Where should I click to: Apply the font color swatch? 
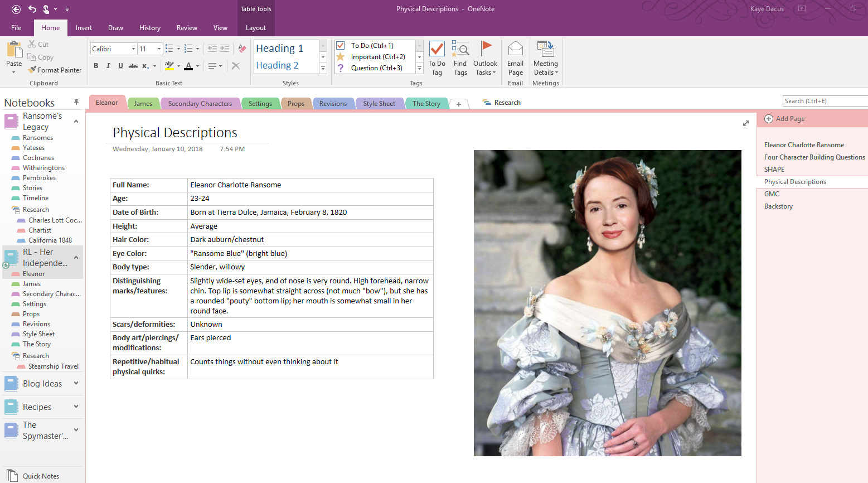click(x=188, y=66)
